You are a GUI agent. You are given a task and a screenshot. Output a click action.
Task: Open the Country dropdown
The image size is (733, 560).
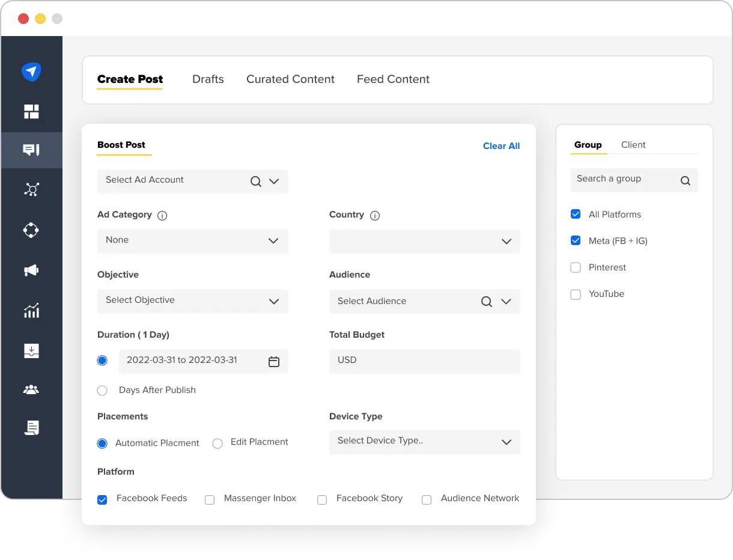425,241
